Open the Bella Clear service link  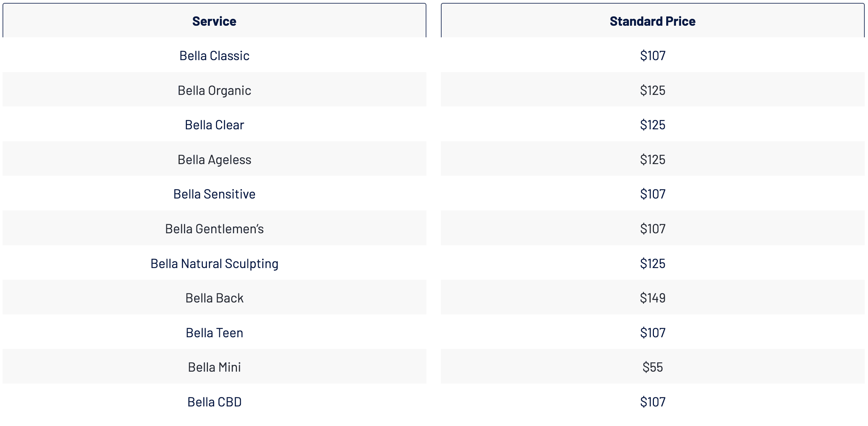pyautogui.click(x=214, y=125)
